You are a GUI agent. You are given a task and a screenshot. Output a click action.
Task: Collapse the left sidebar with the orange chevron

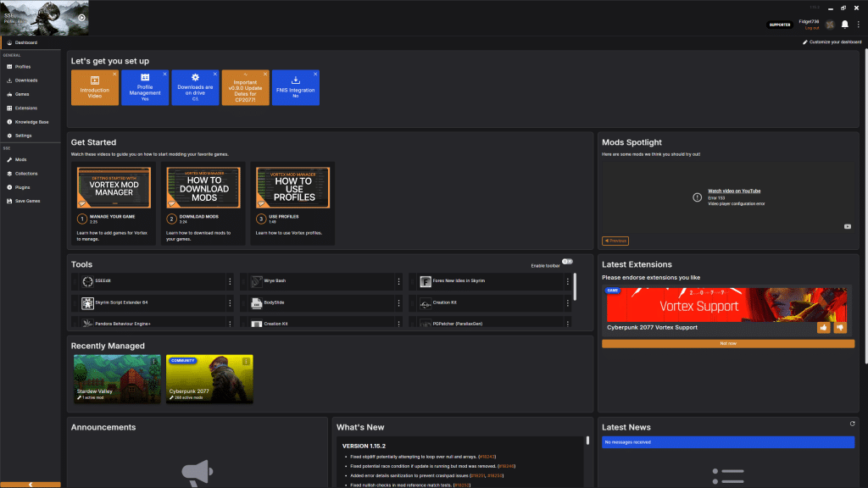click(x=31, y=485)
